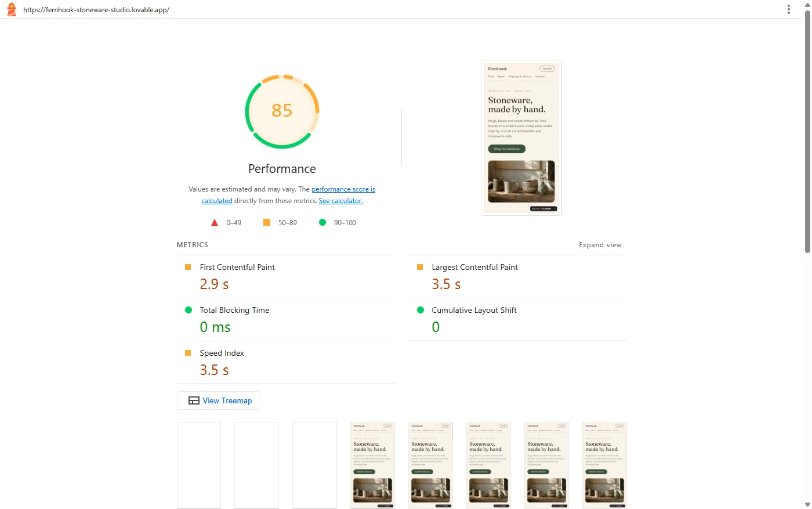
Task: Select the third blank filmstrip frame
Action: point(315,465)
